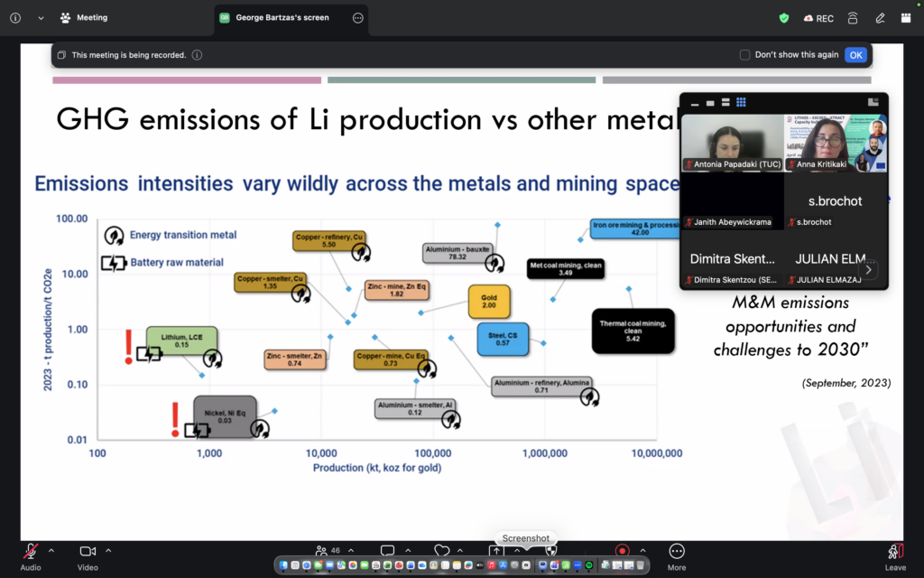Show the video panel's two-row strip layout
The width and height of the screenshot is (924, 578).
click(x=725, y=102)
